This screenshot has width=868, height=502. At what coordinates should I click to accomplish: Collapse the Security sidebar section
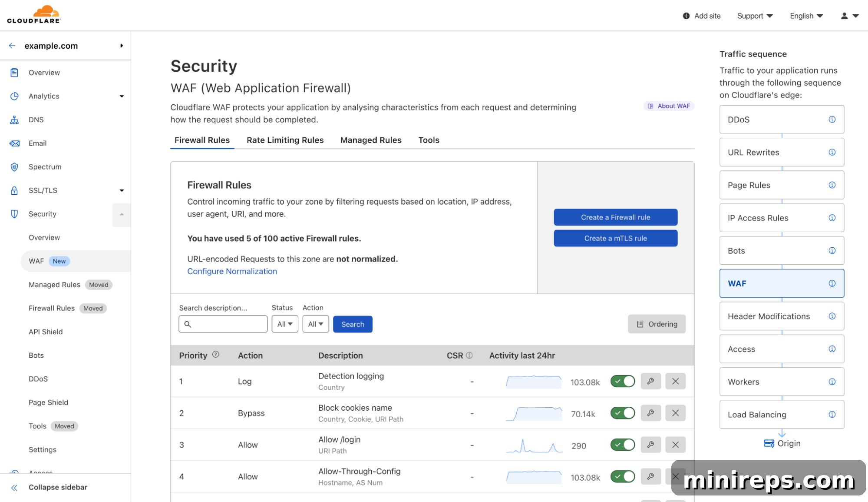click(122, 214)
